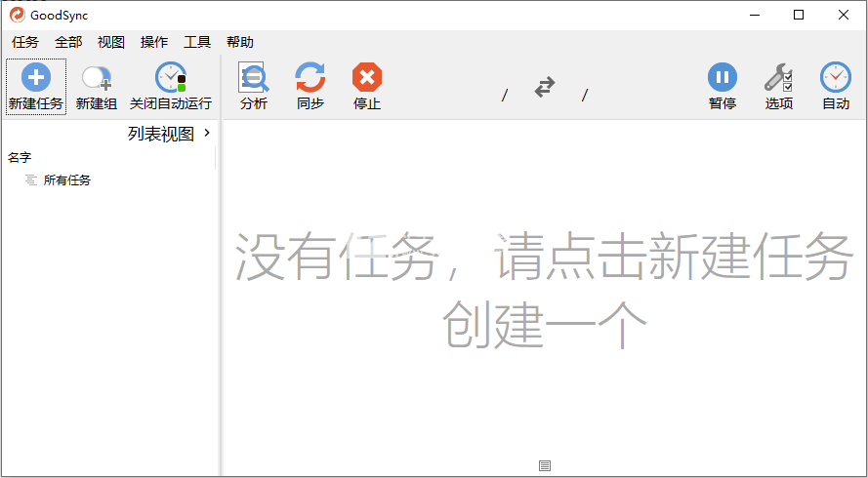Open the 选项 wrench options icon
This screenshot has width=868, height=478.
coord(779,77)
